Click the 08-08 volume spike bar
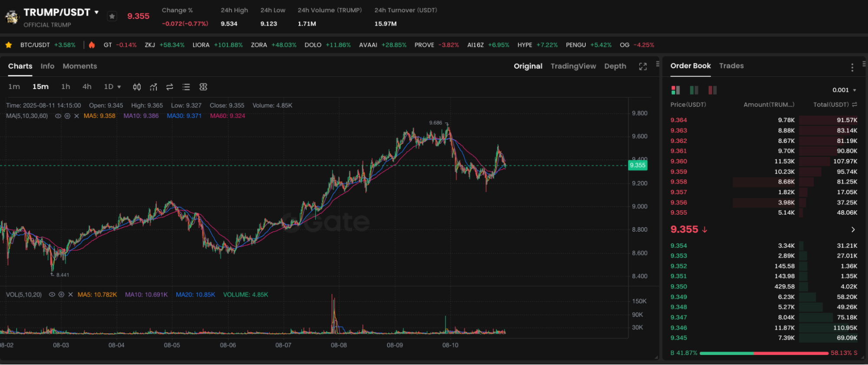Screen dimensions: 868x365 pyautogui.click(x=333, y=314)
